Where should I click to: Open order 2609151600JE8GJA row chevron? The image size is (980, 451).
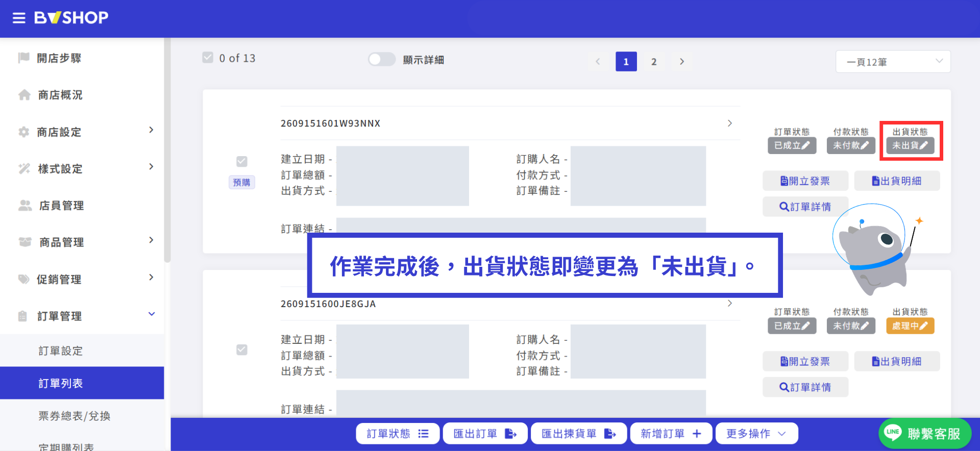click(x=730, y=304)
